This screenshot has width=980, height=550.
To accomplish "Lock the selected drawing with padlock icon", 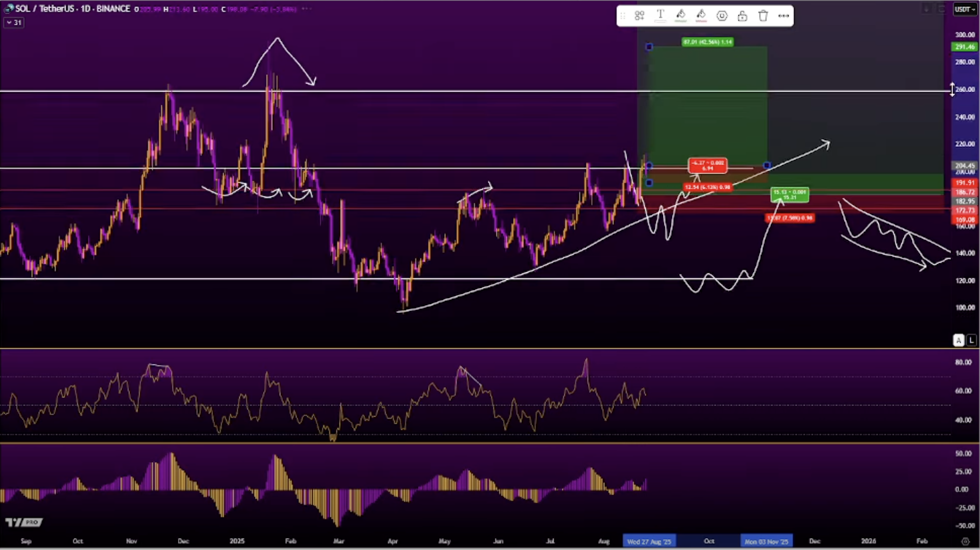I will click(x=742, y=16).
